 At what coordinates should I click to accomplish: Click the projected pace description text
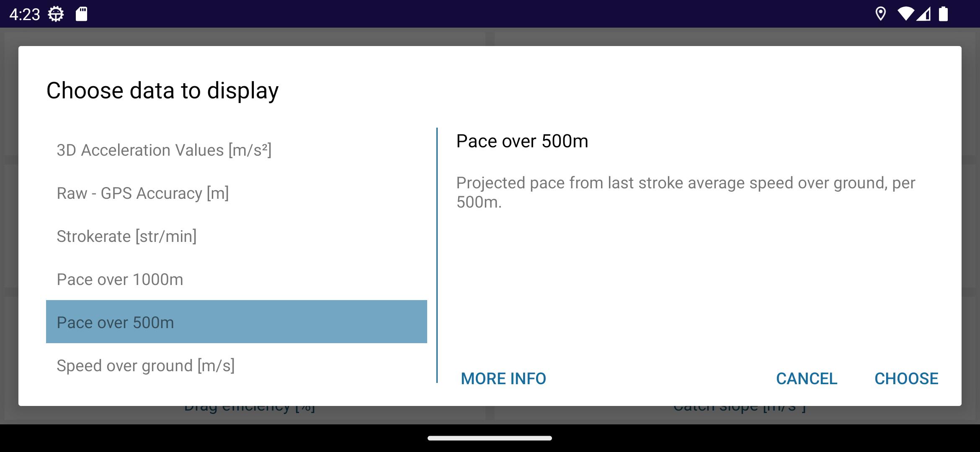coord(686,193)
